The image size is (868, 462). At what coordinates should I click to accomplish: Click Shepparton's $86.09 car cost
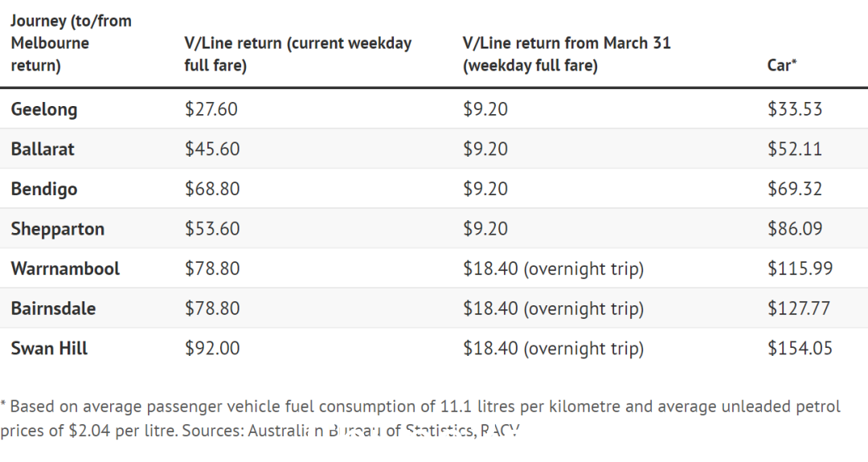tap(795, 228)
